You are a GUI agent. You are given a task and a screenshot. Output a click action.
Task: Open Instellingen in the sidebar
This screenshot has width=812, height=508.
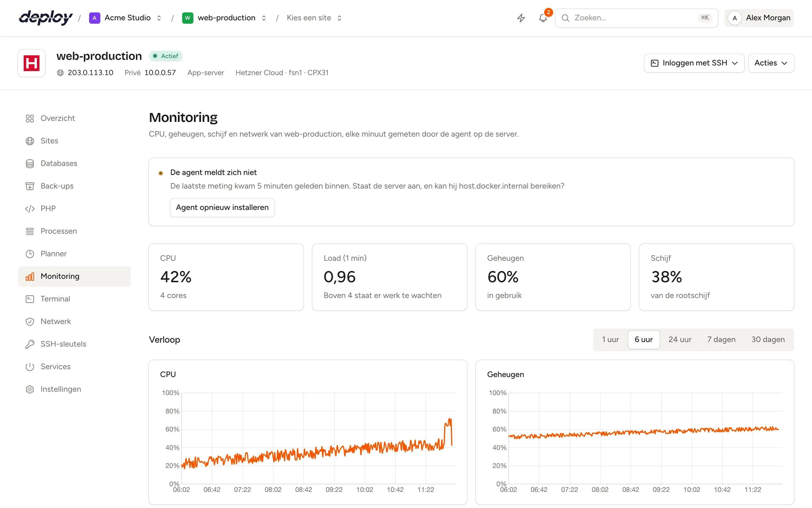(x=74, y=389)
